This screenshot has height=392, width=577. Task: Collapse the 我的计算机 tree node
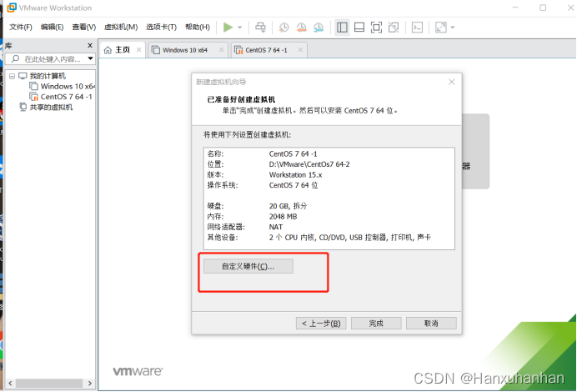click(13, 76)
